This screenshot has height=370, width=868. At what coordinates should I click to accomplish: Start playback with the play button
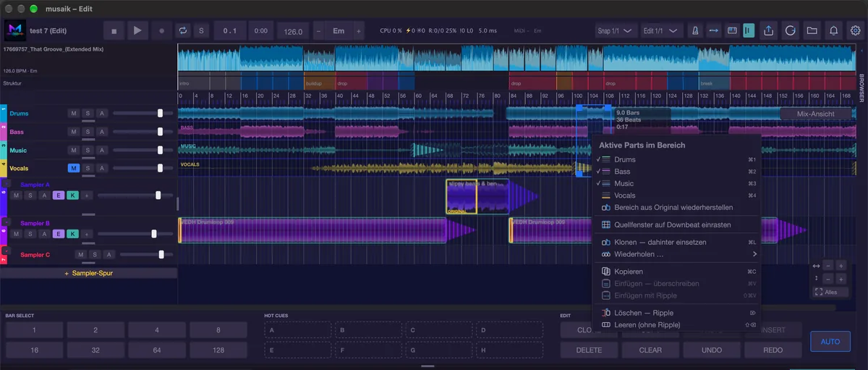coord(137,31)
